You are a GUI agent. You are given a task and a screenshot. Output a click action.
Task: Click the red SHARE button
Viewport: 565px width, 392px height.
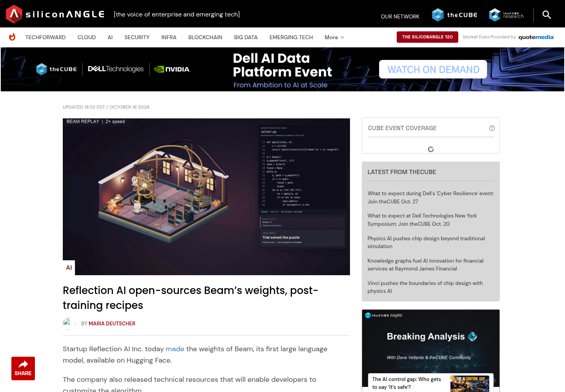coord(23,368)
